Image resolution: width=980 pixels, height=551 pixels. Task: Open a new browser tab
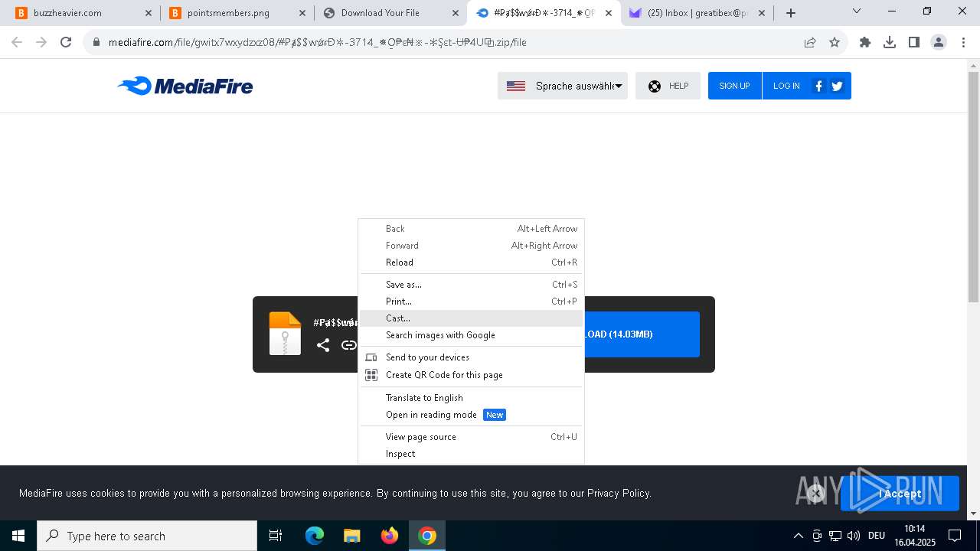point(791,13)
